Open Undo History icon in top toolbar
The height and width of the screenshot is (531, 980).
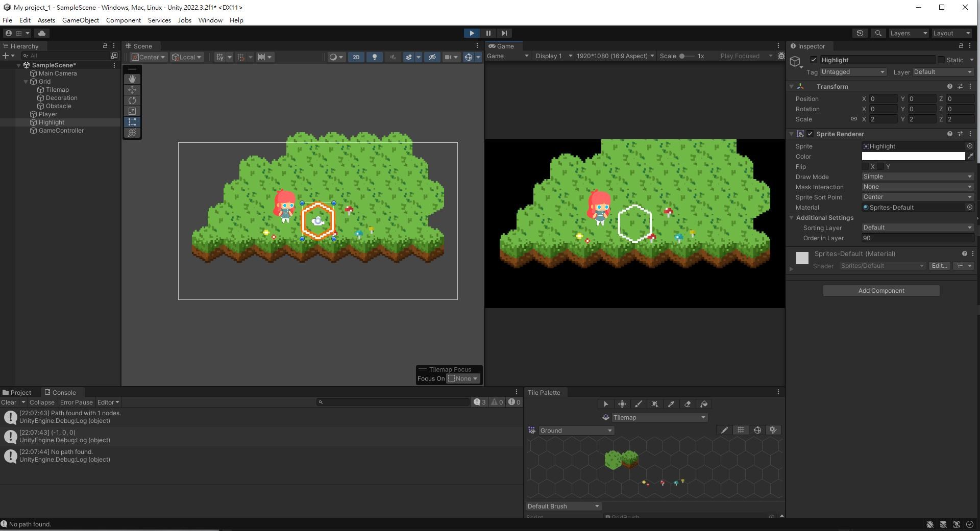pos(860,33)
